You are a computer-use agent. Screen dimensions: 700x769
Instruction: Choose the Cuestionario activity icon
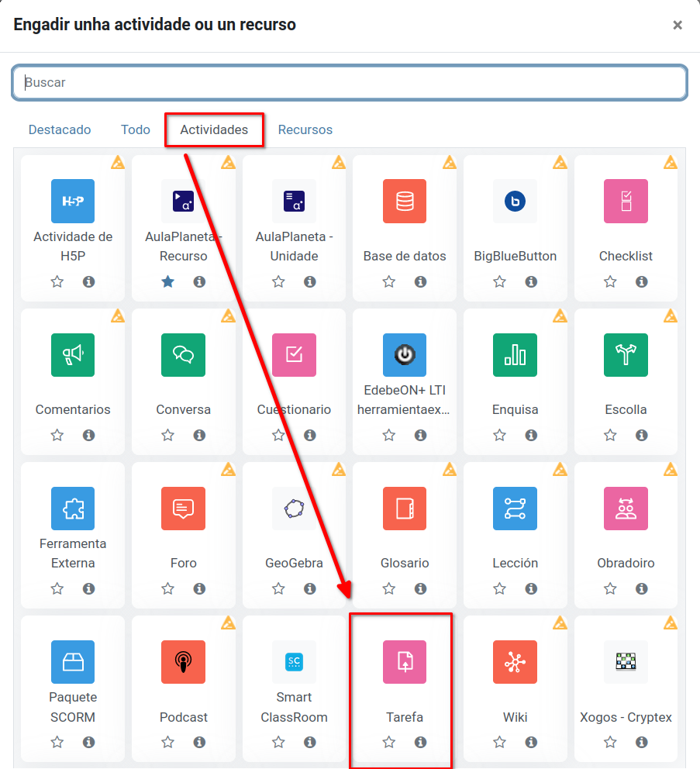(x=294, y=355)
